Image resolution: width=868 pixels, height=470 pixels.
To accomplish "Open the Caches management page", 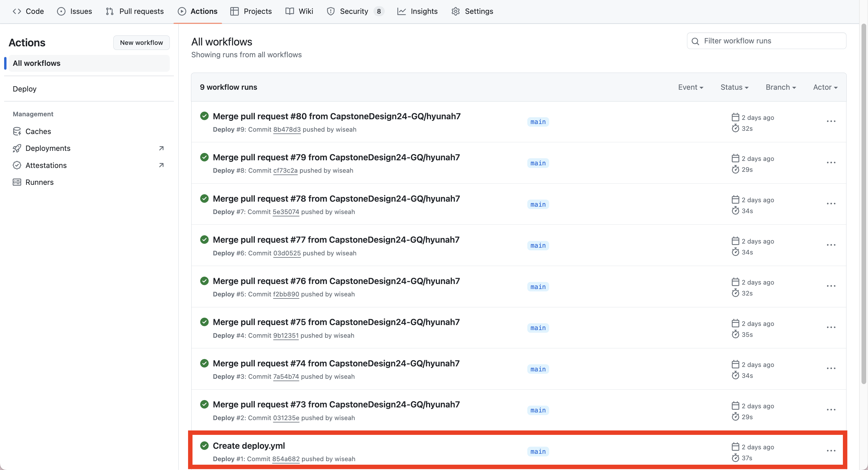I will point(38,131).
